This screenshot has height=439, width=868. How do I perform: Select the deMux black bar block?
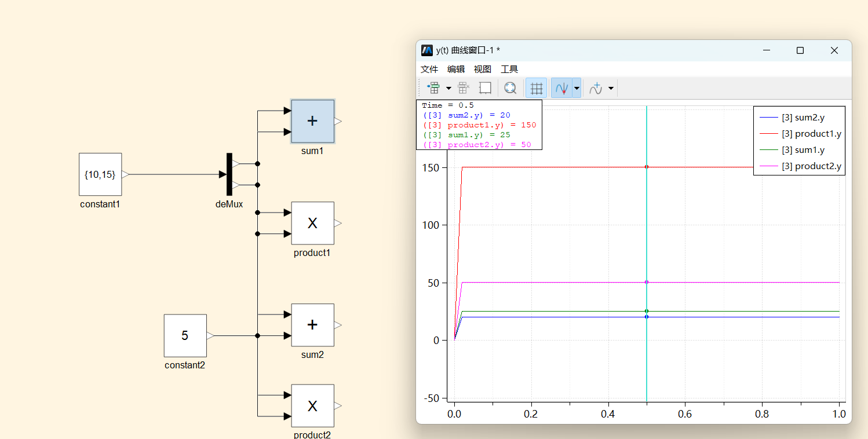[x=229, y=174]
